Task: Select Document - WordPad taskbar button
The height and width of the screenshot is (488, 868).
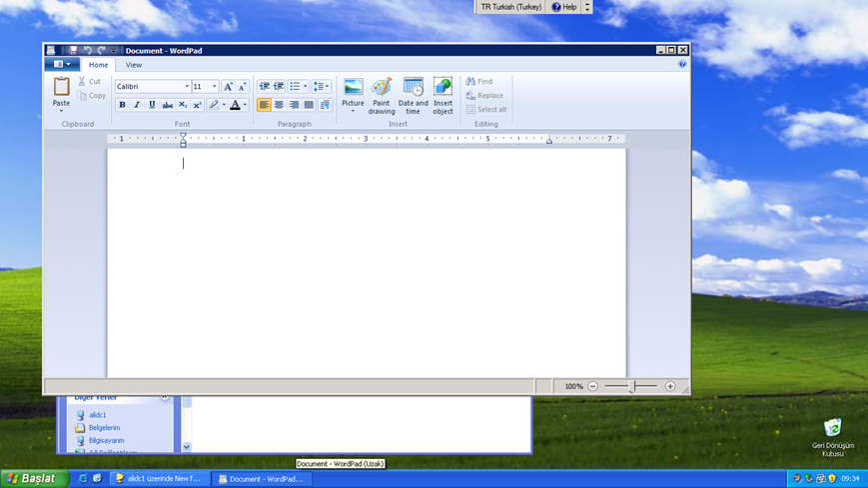Action: click(x=261, y=479)
